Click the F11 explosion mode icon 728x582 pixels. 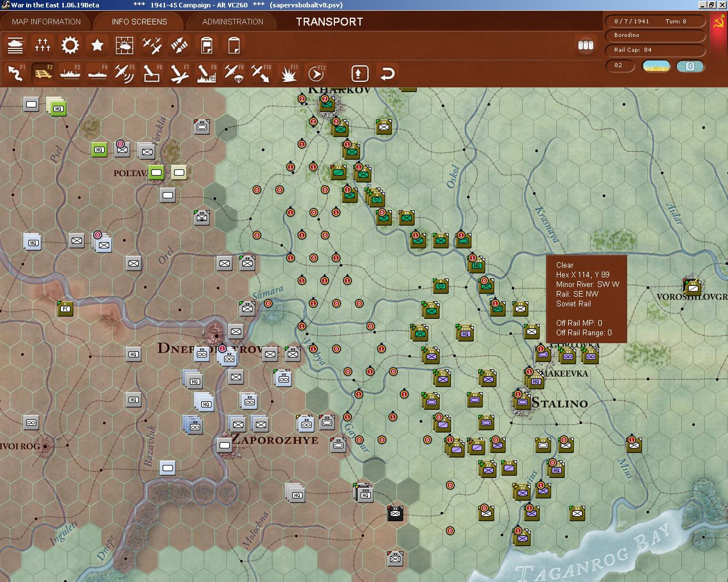tap(289, 73)
